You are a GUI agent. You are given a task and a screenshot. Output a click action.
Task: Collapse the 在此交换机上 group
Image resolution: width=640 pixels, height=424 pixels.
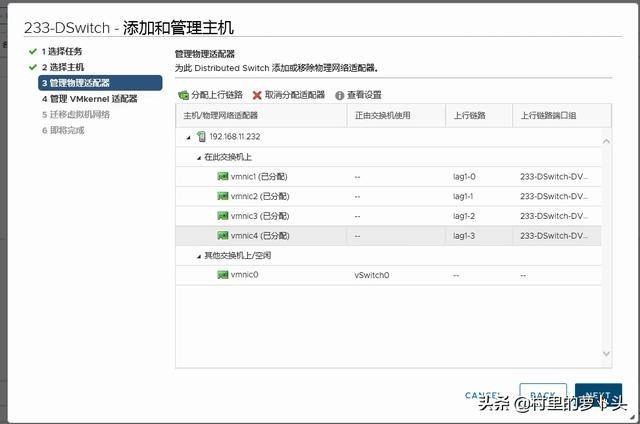click(x=197, y=157)
